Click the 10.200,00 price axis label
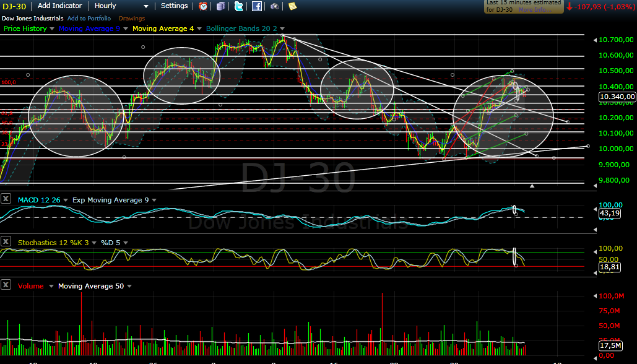The image size is (637, 364). point(616,118)
